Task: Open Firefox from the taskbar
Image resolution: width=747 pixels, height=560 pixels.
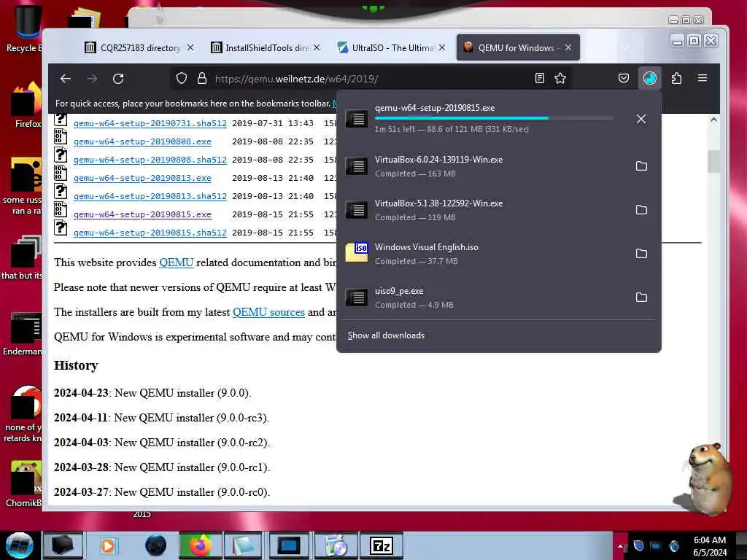Action: pos(201,545)
